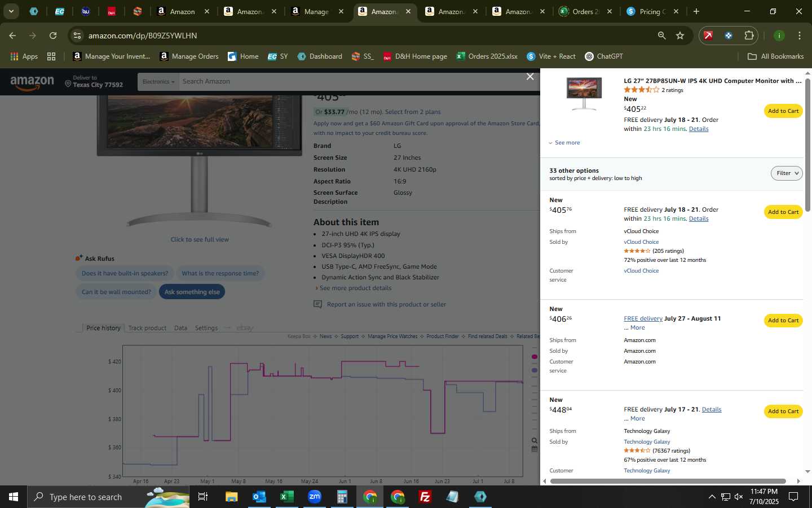
Task: Expand More under the $406.26 offer
Action: pos(637,328)
